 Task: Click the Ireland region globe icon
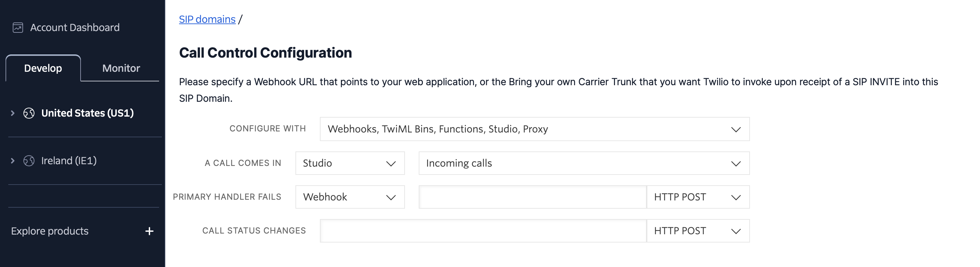[29, 161]
